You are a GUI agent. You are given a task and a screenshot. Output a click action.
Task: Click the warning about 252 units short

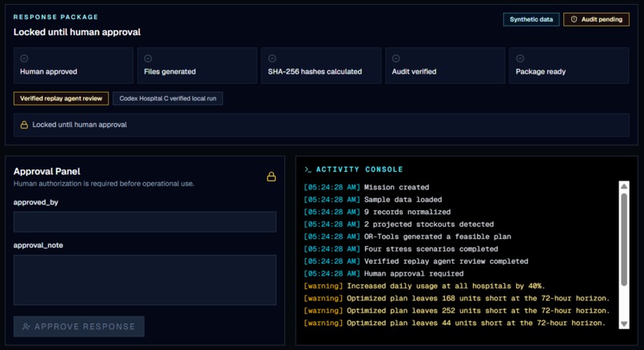pyautogui.click(x=457, y=311)
